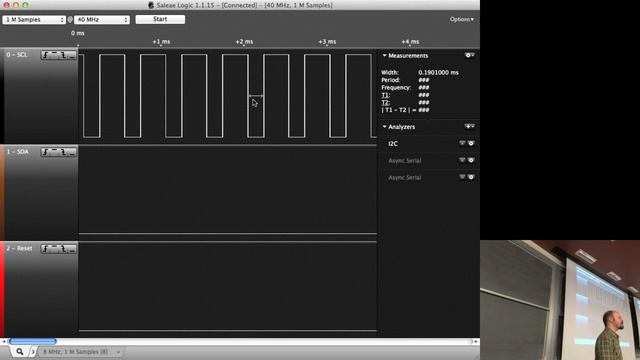Click the magnifier search tab
640x360 pixels.
coord(19,351)
